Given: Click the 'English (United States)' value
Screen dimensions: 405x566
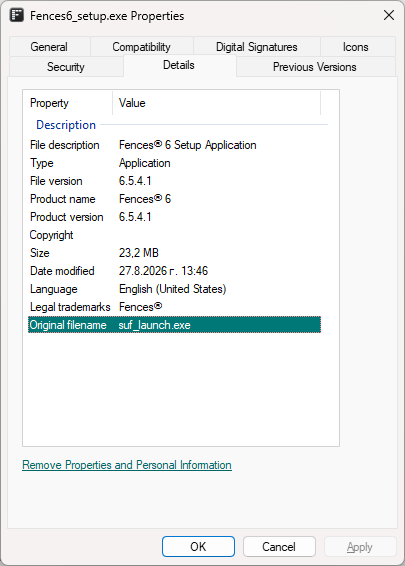Looking at the screenshot, I should point(173,289).
